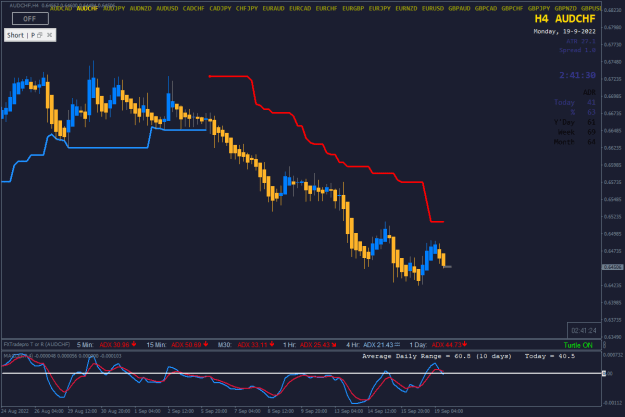Load EURGBP from the symbol list

[353, 8]
